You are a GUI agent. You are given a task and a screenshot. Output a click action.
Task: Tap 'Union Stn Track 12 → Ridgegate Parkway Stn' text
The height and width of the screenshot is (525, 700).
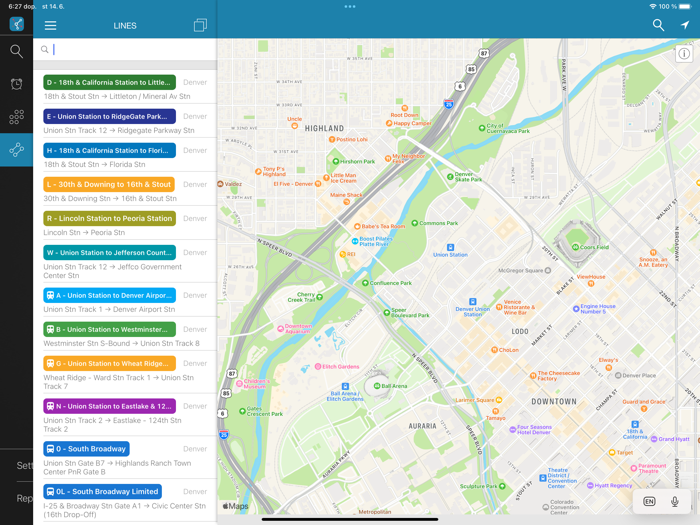point(119,130)
